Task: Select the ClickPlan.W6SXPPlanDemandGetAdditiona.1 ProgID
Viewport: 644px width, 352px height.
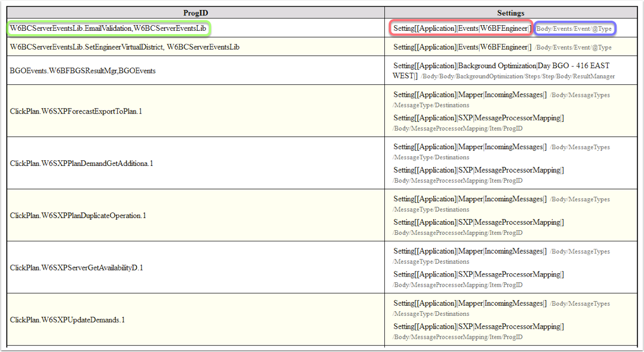Action: pyautogui.click(x=82, y=163)
